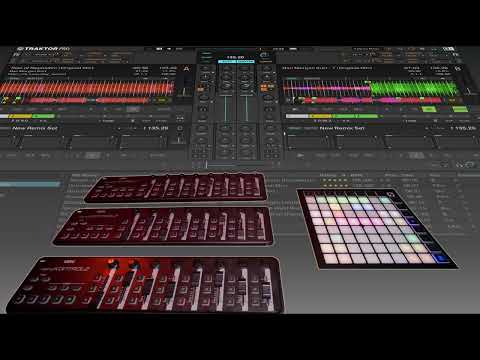
Task: Select the first sample slot on the right remix deck
Action: click(x=309, y=142)
